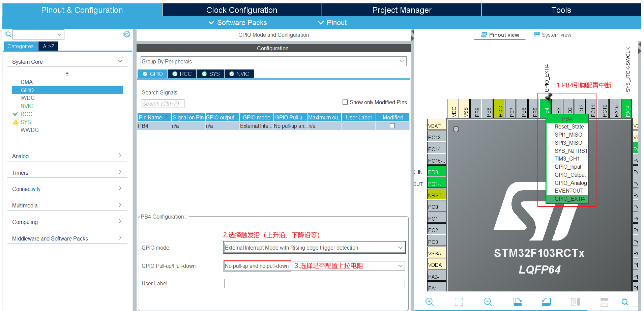Select DMA in System Core
Viewport: 644px width, 311px height.
pos(27,82)
